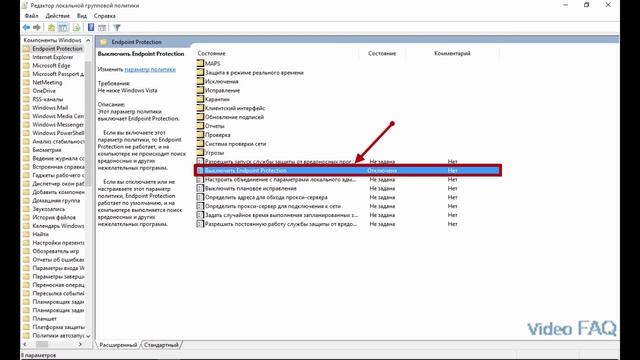This screenshot has height=360, width=640.
Task: Click tree horizontal scrollbar right arrow
Action: (x=80, y=344)
